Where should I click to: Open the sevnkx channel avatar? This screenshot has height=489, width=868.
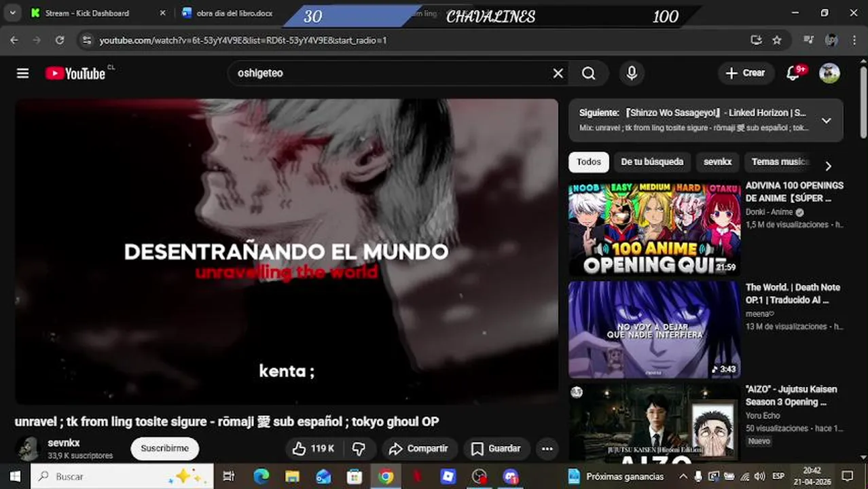point(28,448)
